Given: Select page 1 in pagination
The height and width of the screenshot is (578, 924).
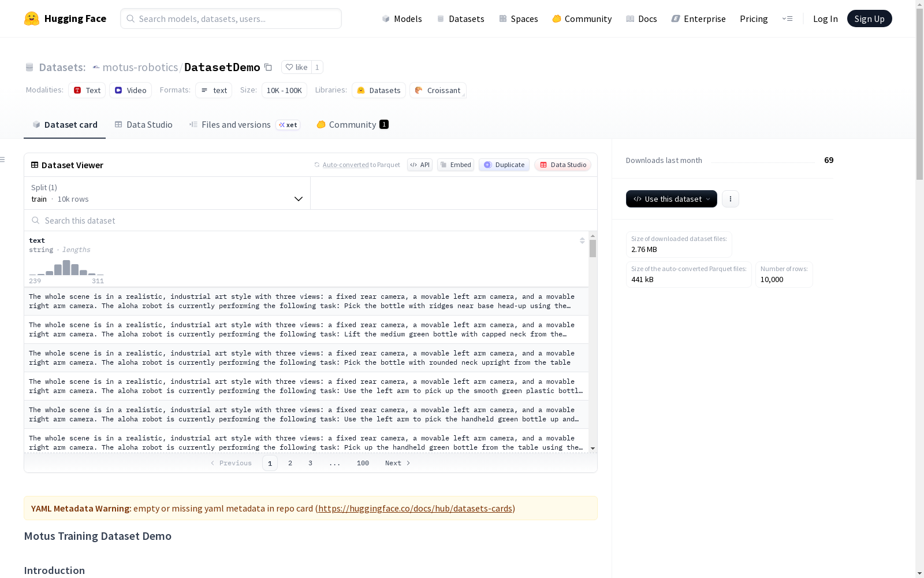Looking at the screenshot, I should 270,463.
